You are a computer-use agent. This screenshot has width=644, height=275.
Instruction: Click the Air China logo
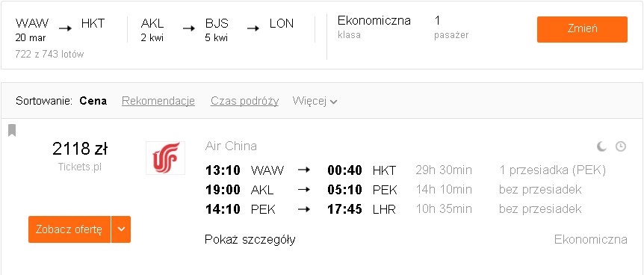click(166, 158)
